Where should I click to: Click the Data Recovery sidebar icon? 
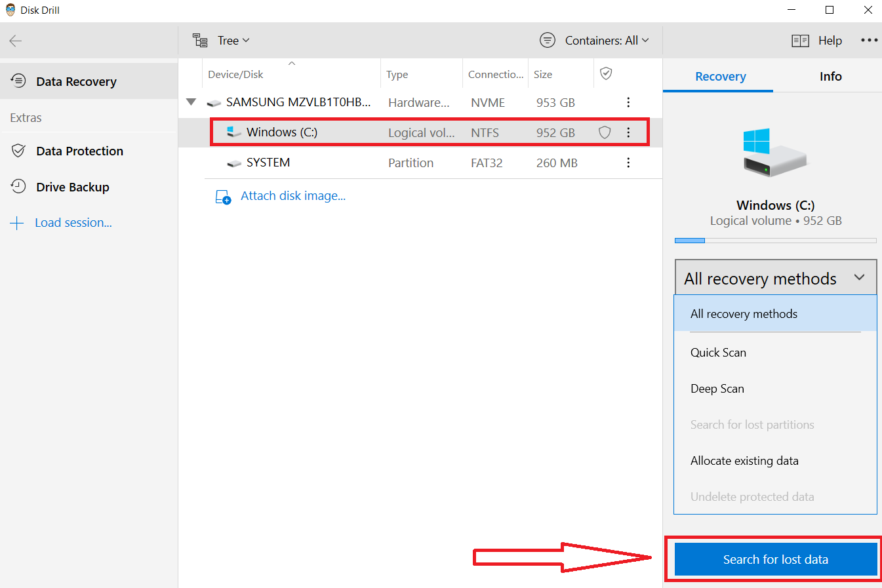(18, 81)
